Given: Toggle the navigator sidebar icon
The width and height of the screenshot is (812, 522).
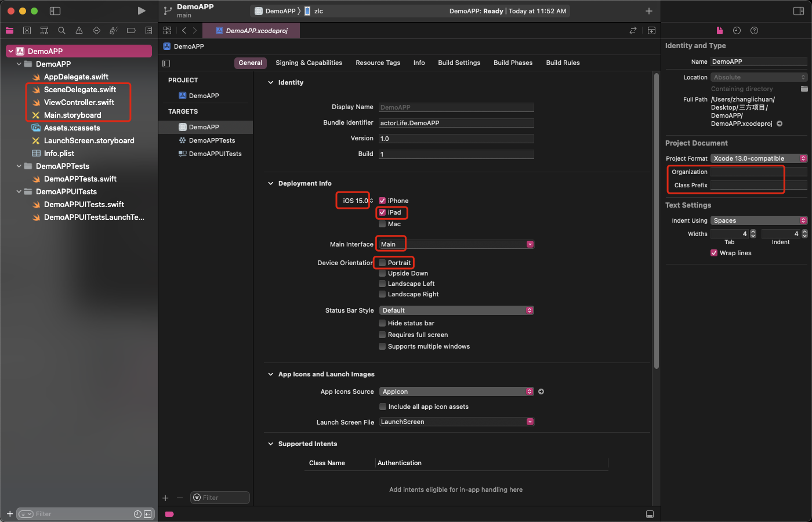Looking at the screenshot, I should tap(55, 11).
